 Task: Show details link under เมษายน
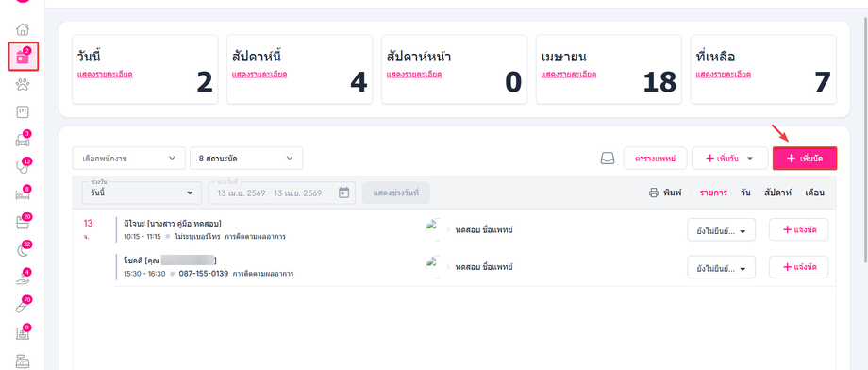point(569,75)
